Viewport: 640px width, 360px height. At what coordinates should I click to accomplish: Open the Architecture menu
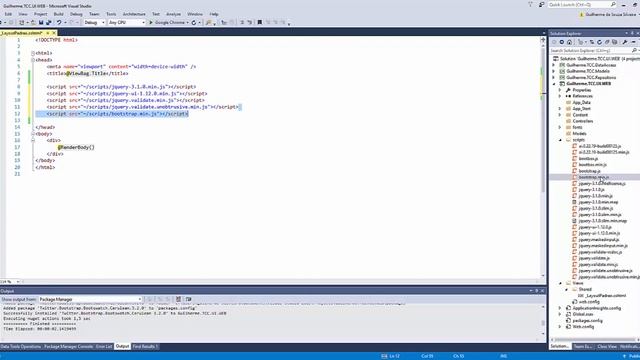[134, 14]
